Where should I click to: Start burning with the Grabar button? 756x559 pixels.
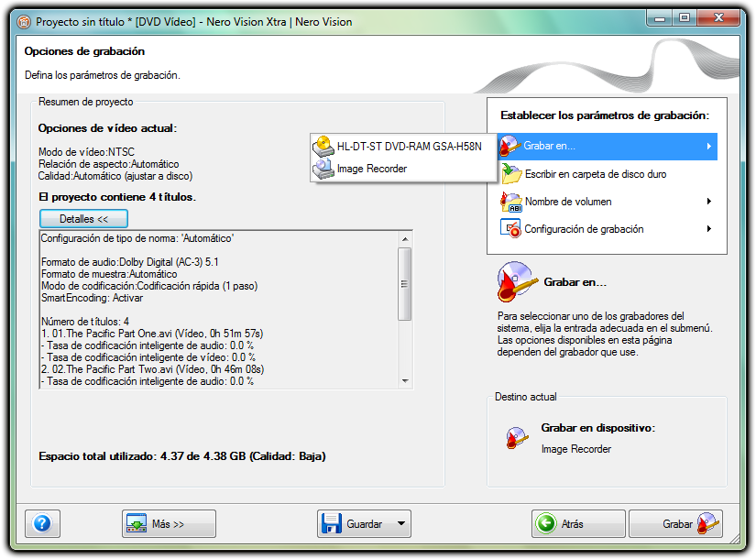676,523
